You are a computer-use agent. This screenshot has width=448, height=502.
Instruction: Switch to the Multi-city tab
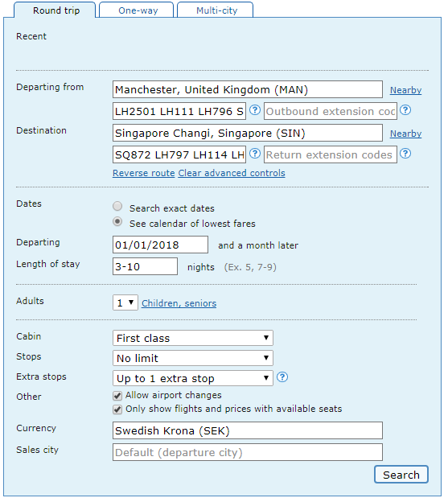(x=215, y=10)
